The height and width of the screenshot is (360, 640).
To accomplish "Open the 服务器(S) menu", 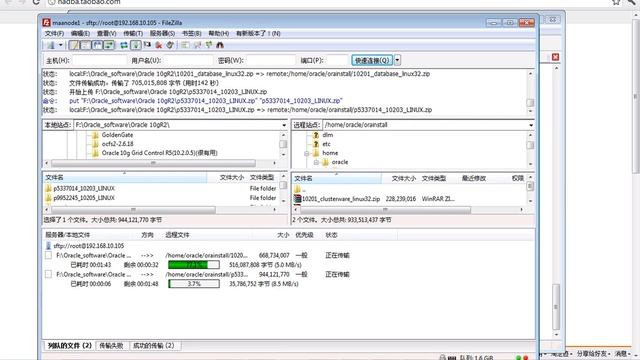I will 162,33.
